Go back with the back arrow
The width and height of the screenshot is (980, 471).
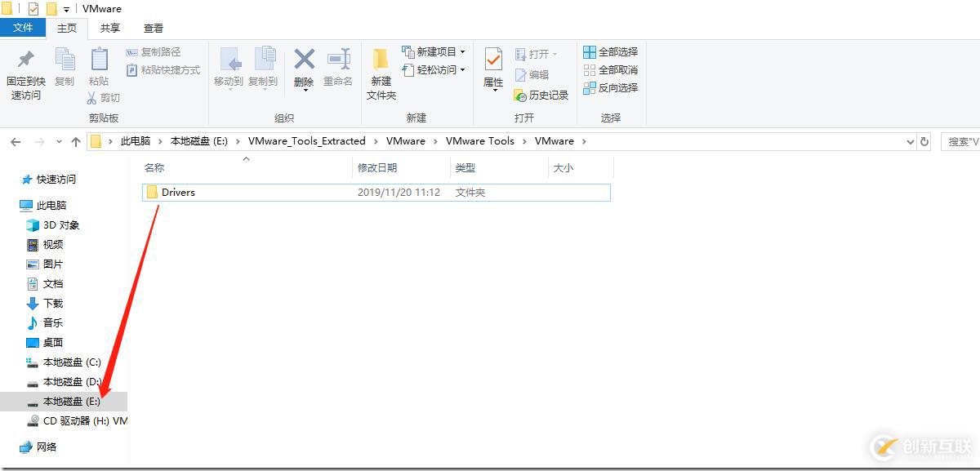(16, 141)
